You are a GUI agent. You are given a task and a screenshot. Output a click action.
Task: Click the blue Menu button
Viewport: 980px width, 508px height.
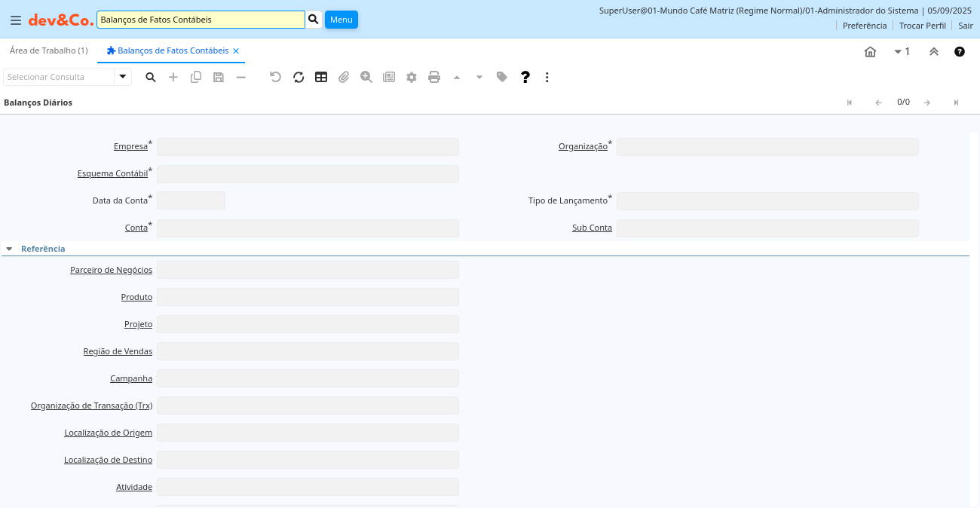pos(341,20)
